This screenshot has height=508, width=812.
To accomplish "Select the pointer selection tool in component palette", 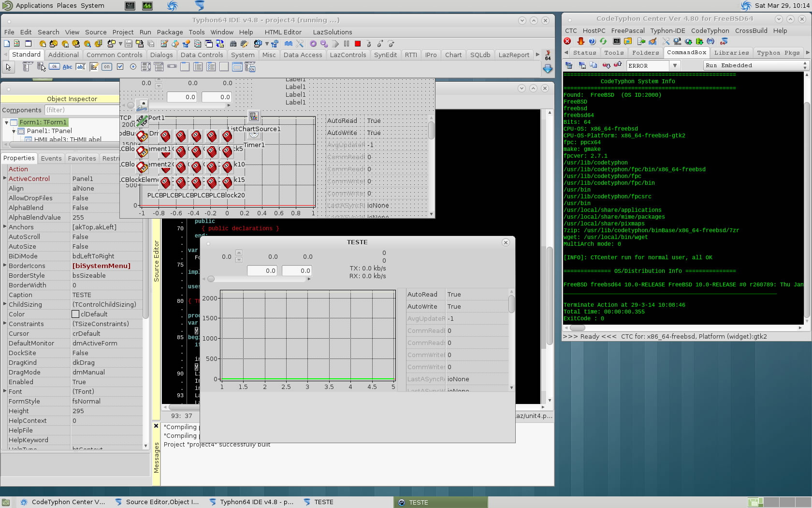I will [x=8, y=67].
